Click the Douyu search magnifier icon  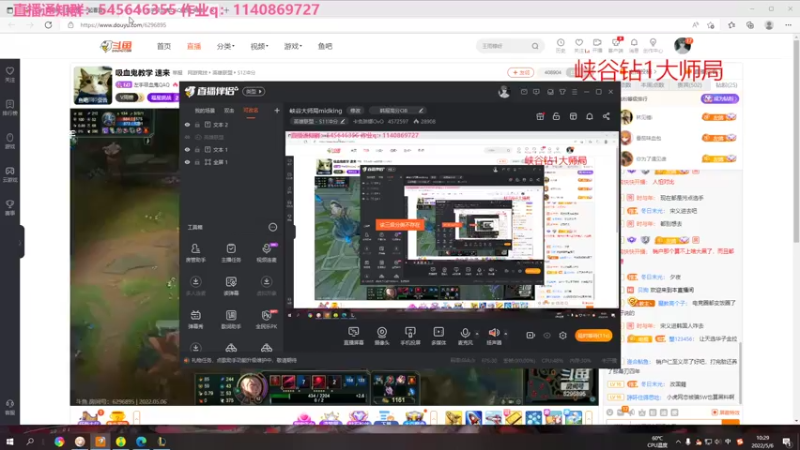pyautogui.click(x=535, y=46)
